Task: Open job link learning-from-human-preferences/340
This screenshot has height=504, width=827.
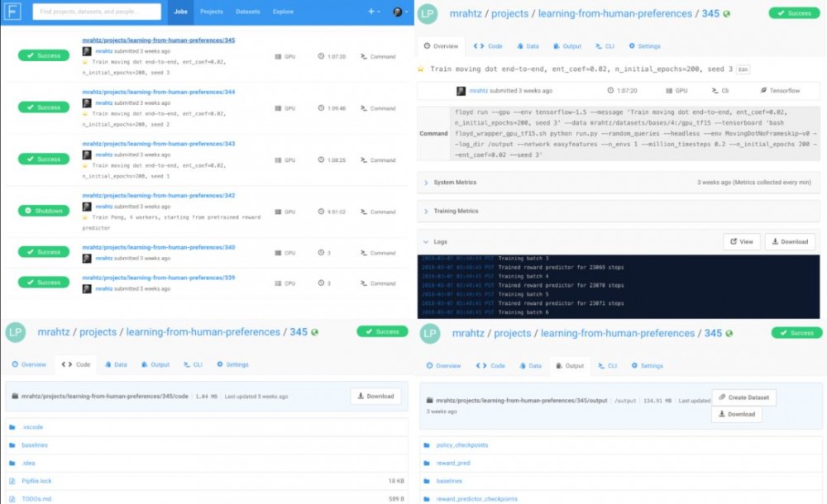Action: click(158, 247)
